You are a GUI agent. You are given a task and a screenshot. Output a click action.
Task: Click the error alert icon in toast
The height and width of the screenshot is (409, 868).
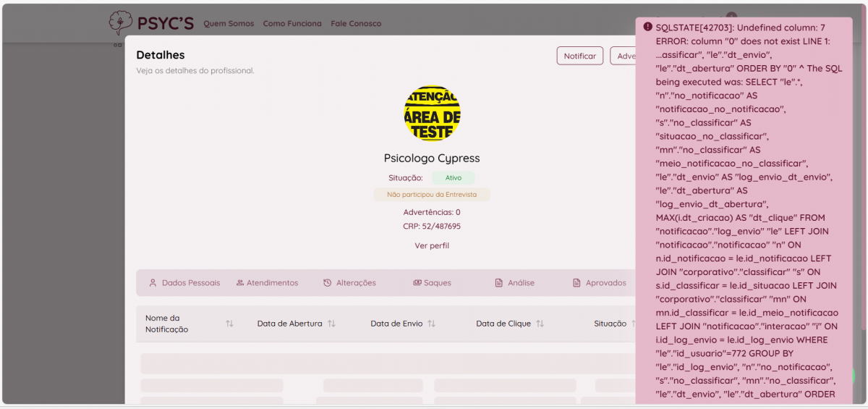tap(647, 27)
